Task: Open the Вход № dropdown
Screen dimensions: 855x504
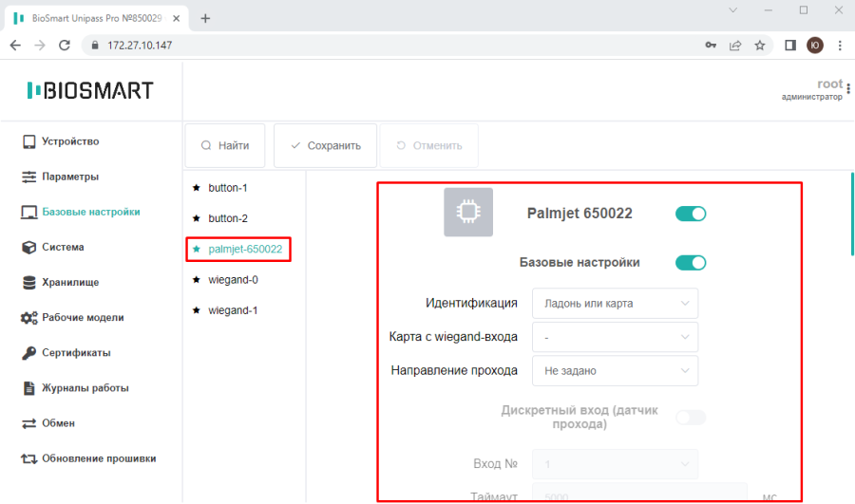Action: 615,464
